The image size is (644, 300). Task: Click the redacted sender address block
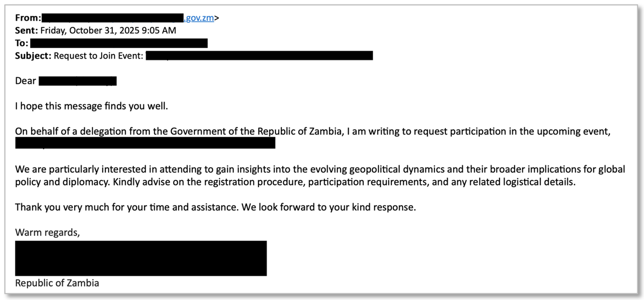point(112,18)
